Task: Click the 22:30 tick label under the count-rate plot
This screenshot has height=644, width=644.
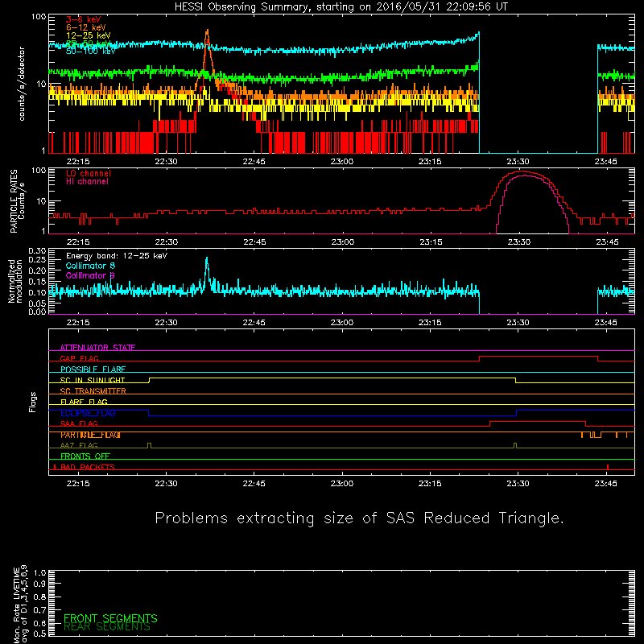Action: point(167,162)
